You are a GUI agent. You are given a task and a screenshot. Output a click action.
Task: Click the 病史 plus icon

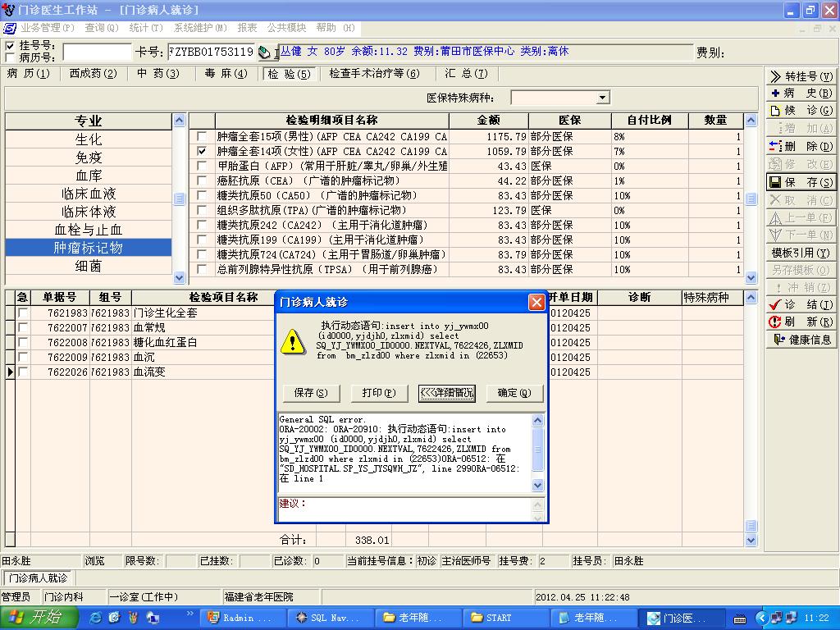click(x=774, y=94)
